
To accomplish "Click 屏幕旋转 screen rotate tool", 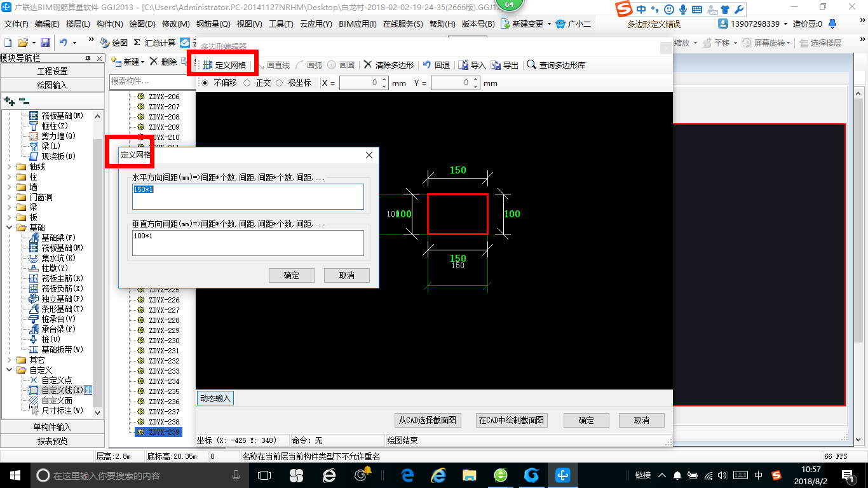I will [767, 43].
